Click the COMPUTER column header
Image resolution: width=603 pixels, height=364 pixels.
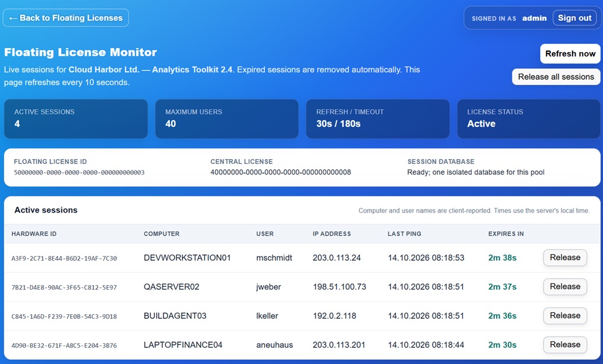coord(162,234)
